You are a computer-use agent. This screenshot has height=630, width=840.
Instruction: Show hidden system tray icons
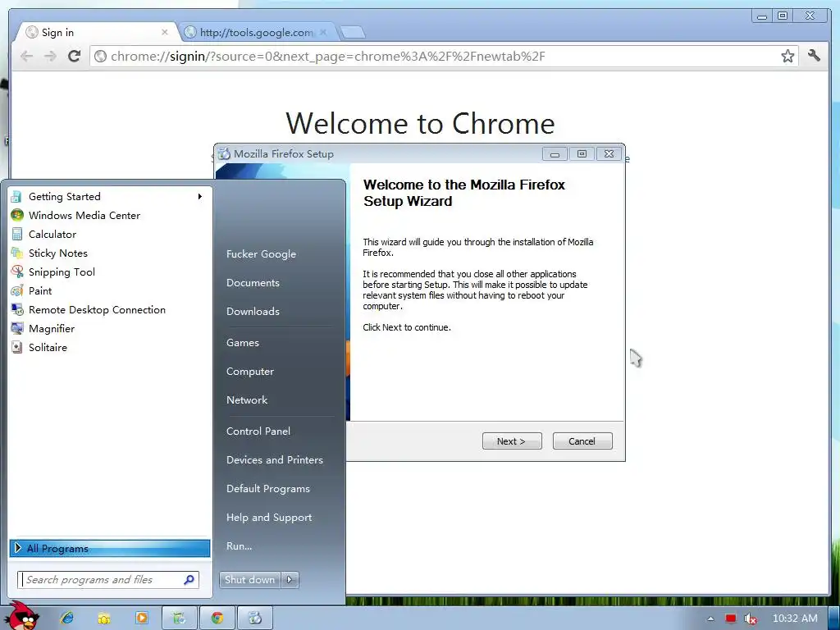click(711, 619)
